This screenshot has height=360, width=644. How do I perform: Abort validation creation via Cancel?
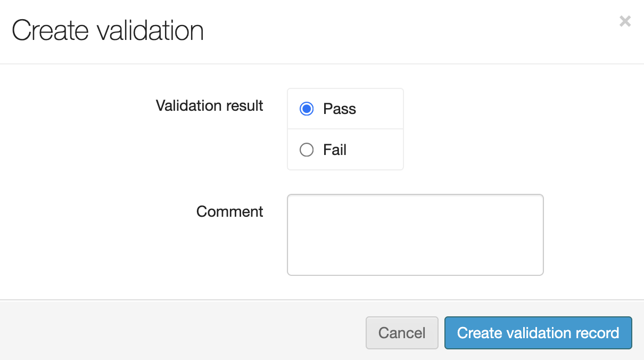tap(402, 333)
